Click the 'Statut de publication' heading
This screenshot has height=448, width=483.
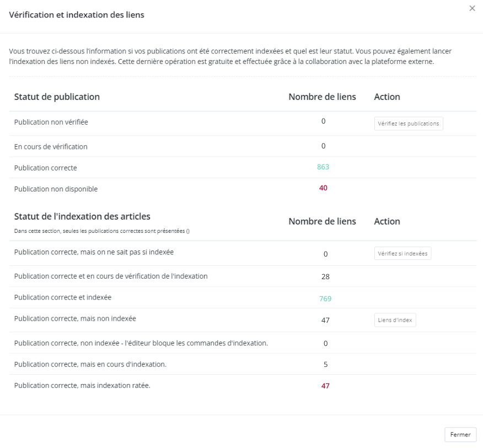pyautogui.click(x=57, y=97)
